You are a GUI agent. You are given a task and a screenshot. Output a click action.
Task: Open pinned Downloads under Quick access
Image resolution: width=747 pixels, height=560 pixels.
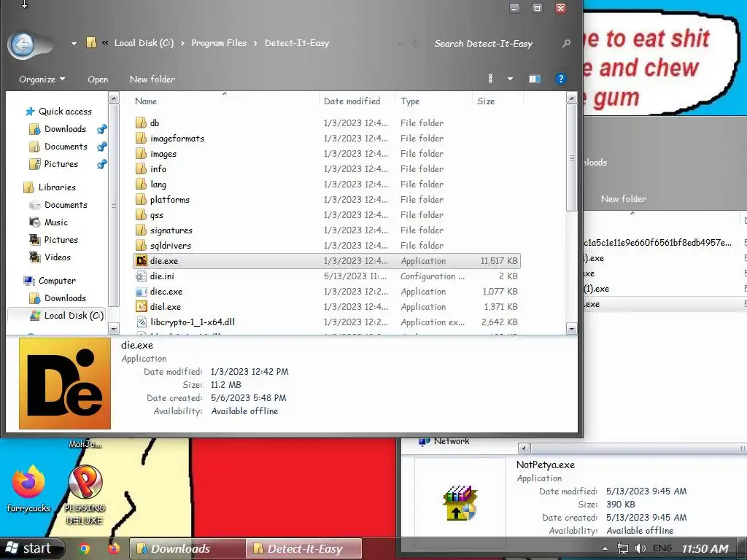point(65,129)
